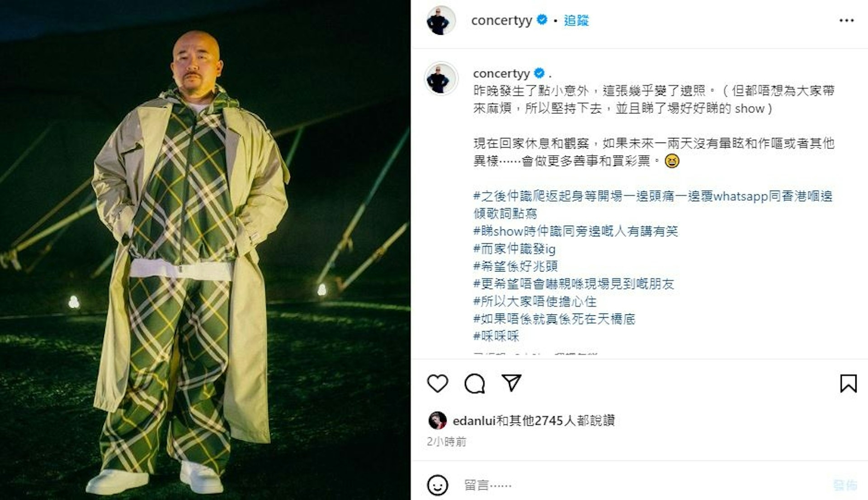Open concertyy username above caption text
This screenshot has width=868, height=500.
[501, 73]
